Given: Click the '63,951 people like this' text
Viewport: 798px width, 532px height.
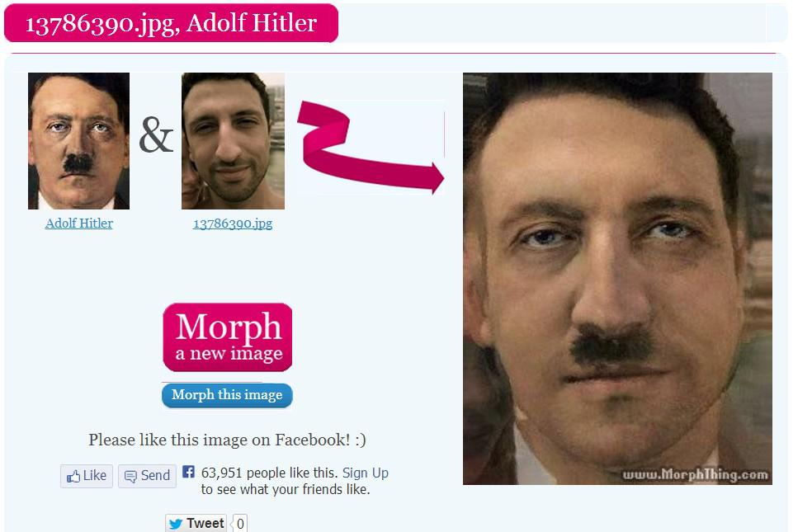Looking at the screenshot, I should pyautogui.click(x=269, y=473).
